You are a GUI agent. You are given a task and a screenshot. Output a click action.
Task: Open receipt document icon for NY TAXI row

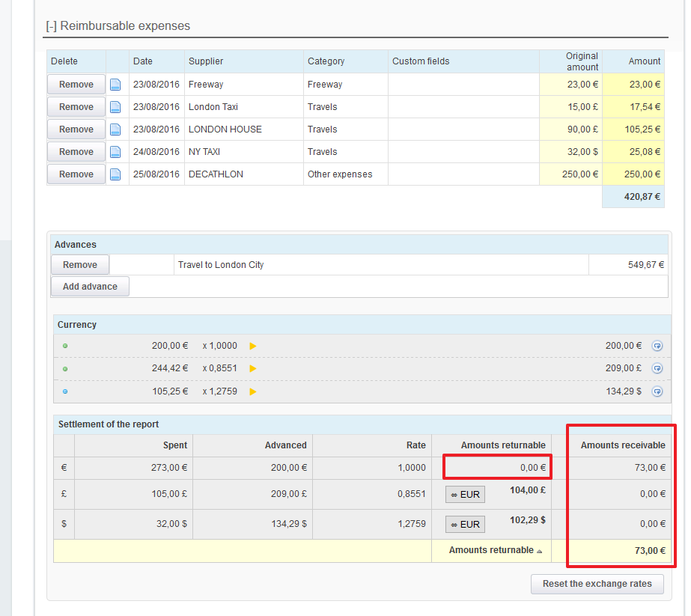(115, 152)
